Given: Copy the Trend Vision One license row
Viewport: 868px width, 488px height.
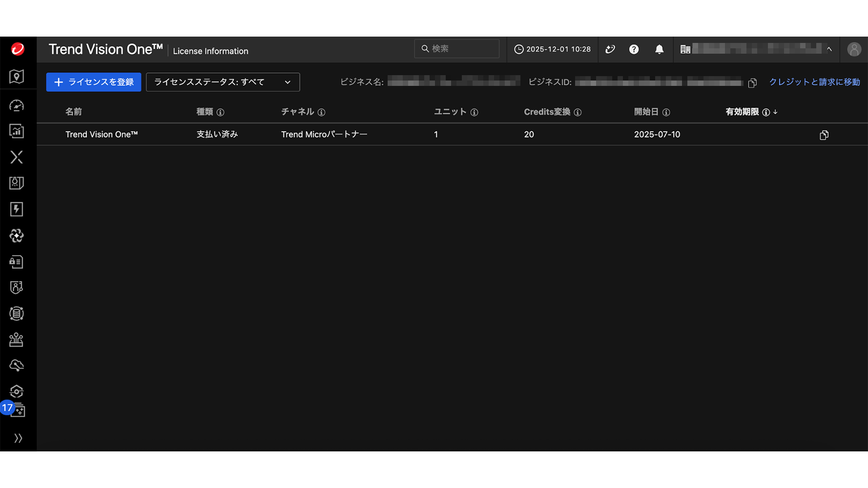Looking at the screenshot, I should tap(824, 135).
